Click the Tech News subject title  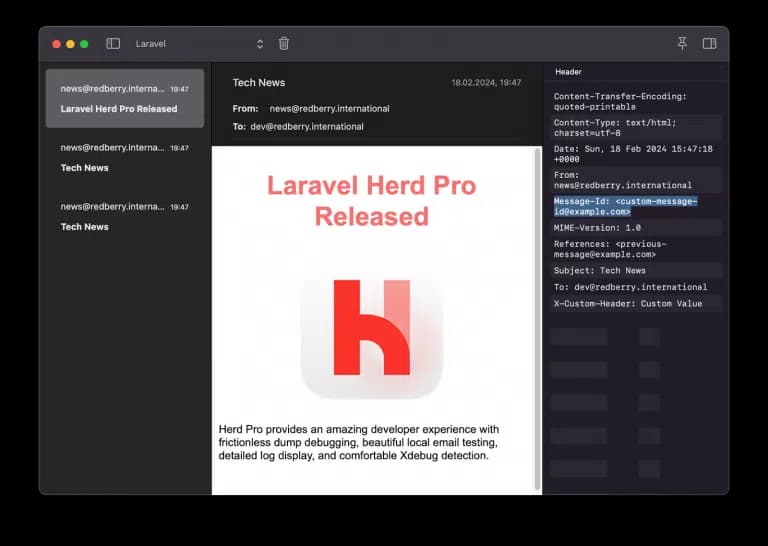tap(259, 83)
